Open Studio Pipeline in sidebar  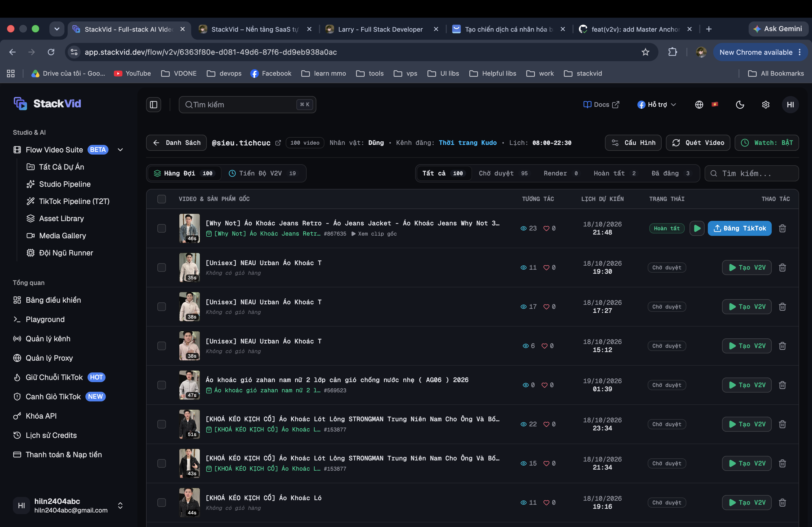65,184
